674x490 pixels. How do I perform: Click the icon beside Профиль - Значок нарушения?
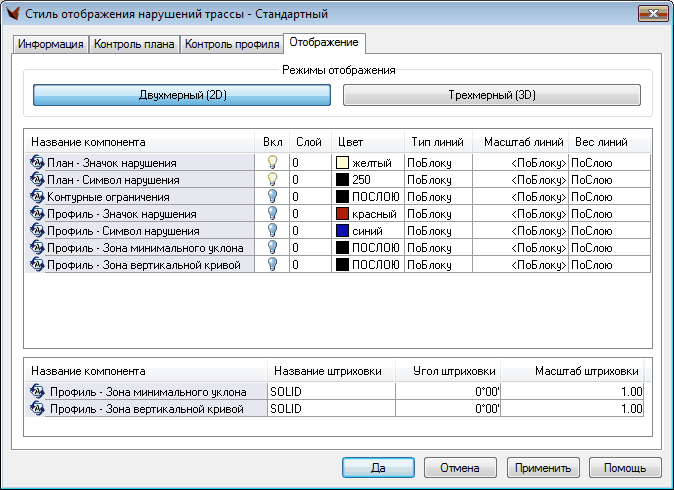[38, 214]
